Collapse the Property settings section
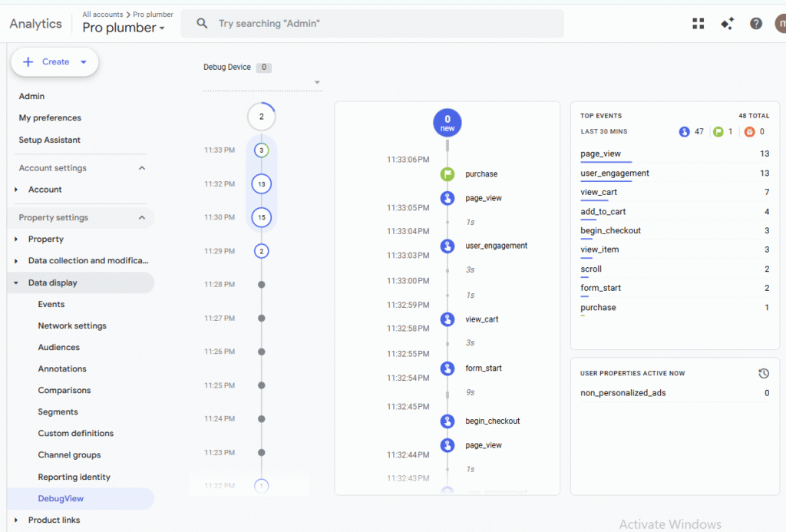The height and width of the screenshot is (532, 786). 142,218
